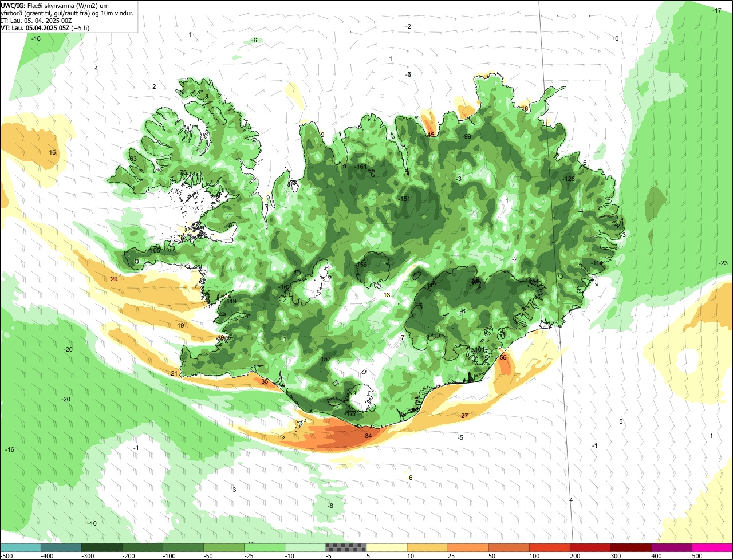Click the value -8 south of Iceland
733x560 pixels.
click(x=330, y=506)
